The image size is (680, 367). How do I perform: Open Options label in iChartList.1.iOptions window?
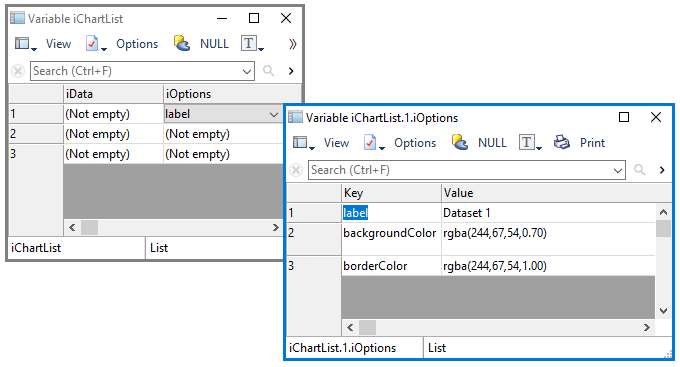click(415, 143)
